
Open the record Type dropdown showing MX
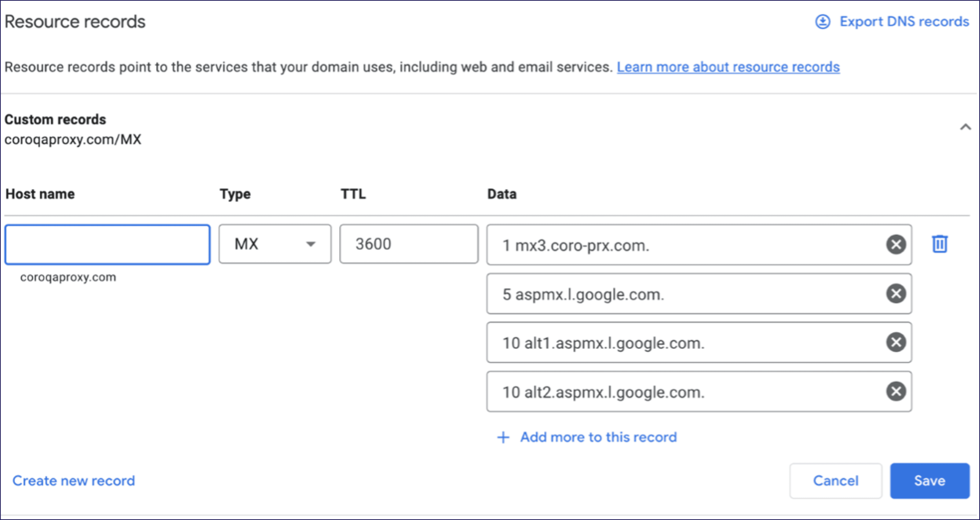(275, 244)
